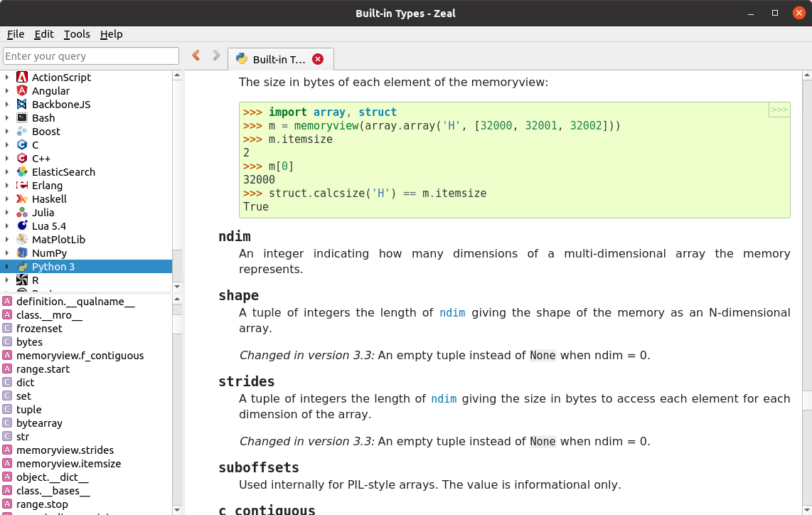Screen dimensions: 812x515
Task: Click the C docset icon
Action: coord(22,144)
